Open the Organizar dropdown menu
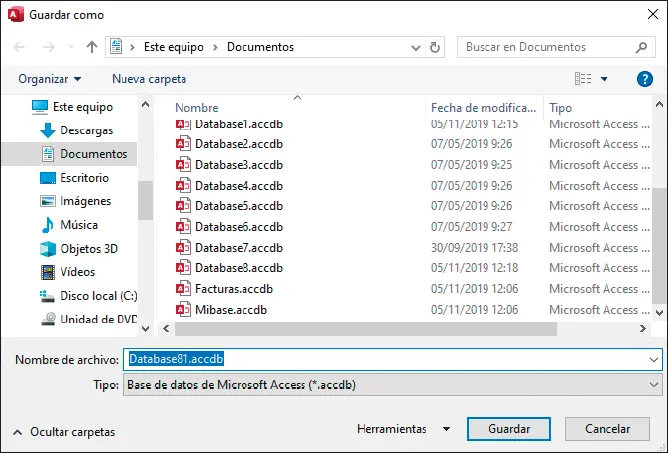The image size is (668, 453). pyautogui.click(x=50, y=79)
